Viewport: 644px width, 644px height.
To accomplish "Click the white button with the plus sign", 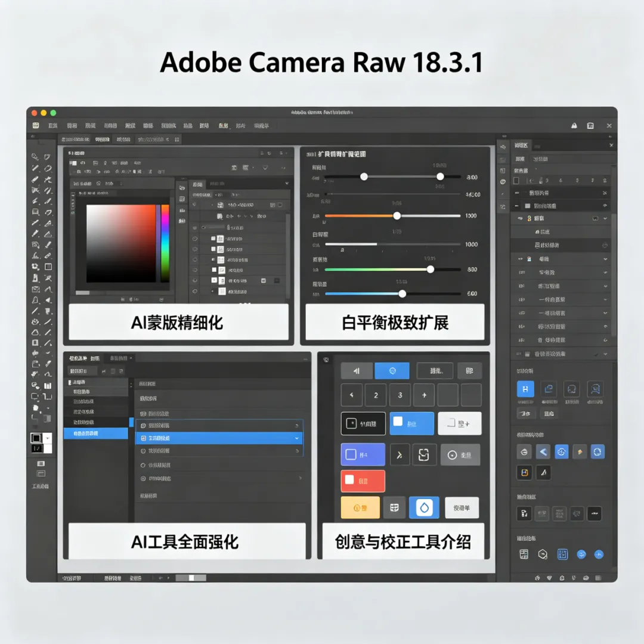I will point(460,423).
